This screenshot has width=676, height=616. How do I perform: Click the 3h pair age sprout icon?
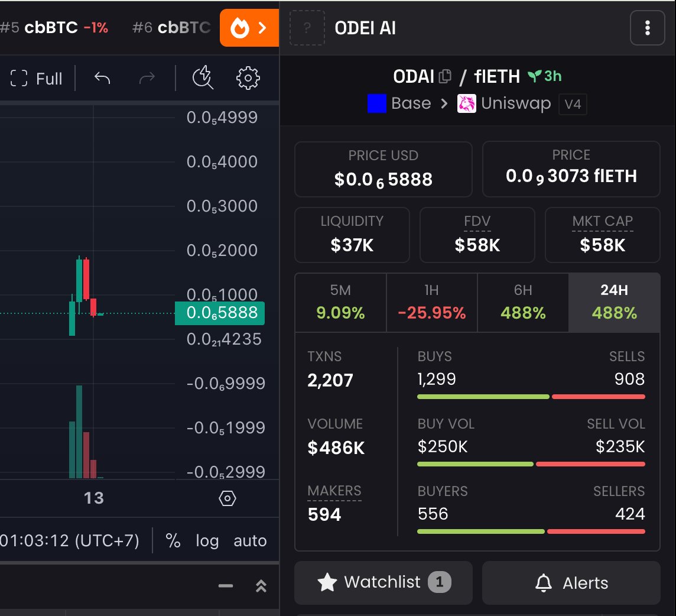tap(535, 76)
